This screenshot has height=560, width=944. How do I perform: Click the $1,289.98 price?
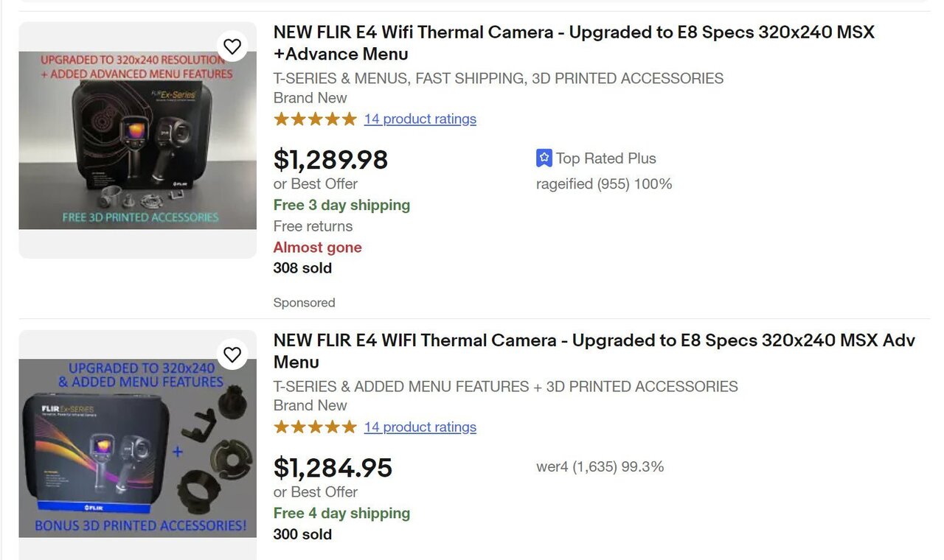(x=330, y=159)
